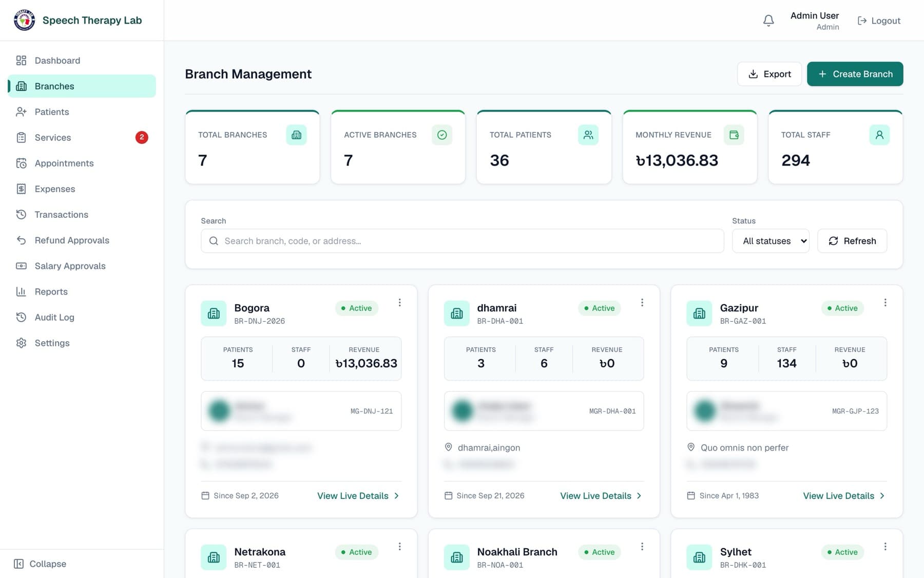The width and height of the screenshot is (924, 578).
Task: Click the Admin User profile name
Action: coord(815,16)
